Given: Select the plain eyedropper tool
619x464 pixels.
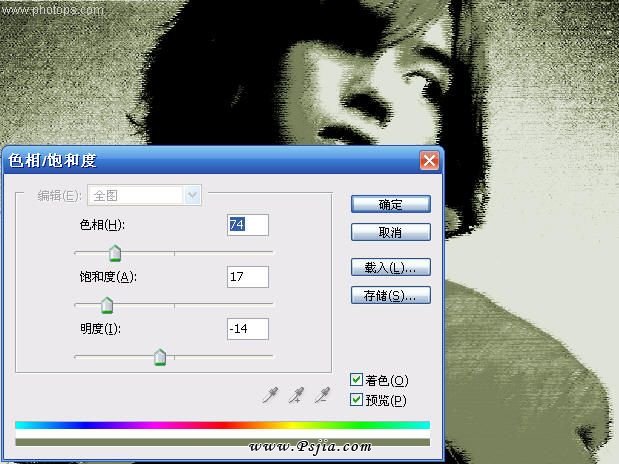Looking at the screenshot, I should point(270,394).
